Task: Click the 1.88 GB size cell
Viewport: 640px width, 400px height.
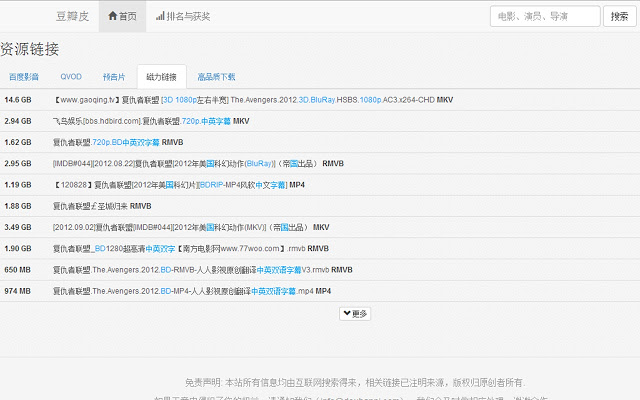Action: (x=18, y=206)
